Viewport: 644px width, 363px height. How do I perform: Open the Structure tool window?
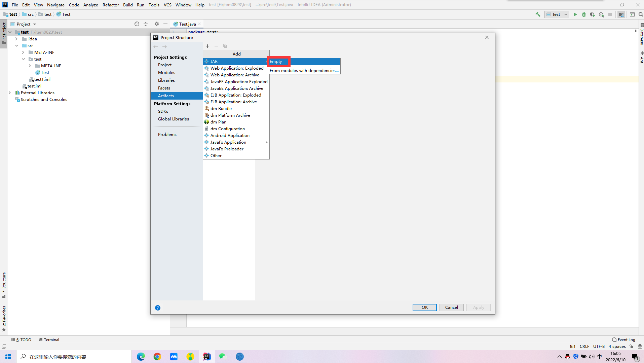(4, 285)
